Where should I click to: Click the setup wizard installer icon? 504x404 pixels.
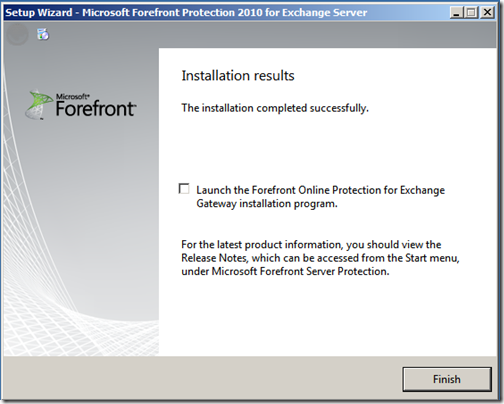pyautogui.click(x=43, y=34)
